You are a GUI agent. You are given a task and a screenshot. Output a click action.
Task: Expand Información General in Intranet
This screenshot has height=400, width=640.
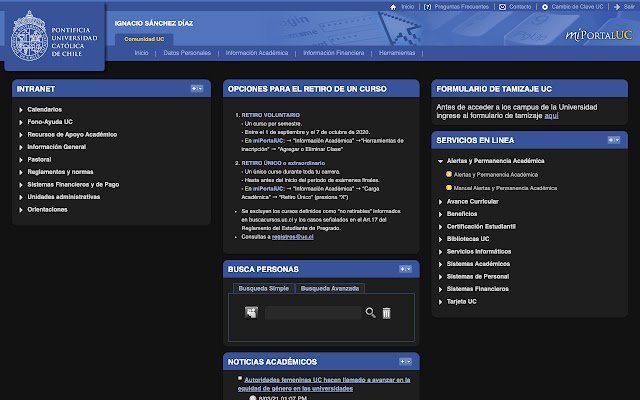(x=20, y=147)
